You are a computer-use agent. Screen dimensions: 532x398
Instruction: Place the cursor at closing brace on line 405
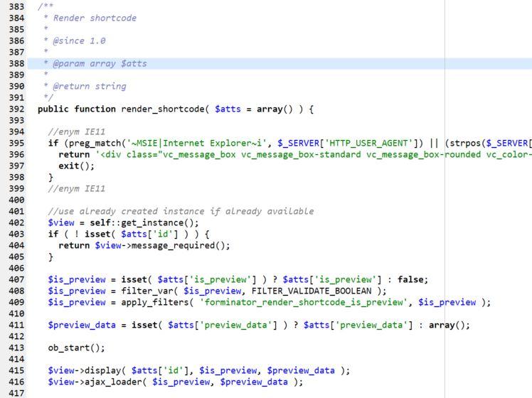coord(51,257)
